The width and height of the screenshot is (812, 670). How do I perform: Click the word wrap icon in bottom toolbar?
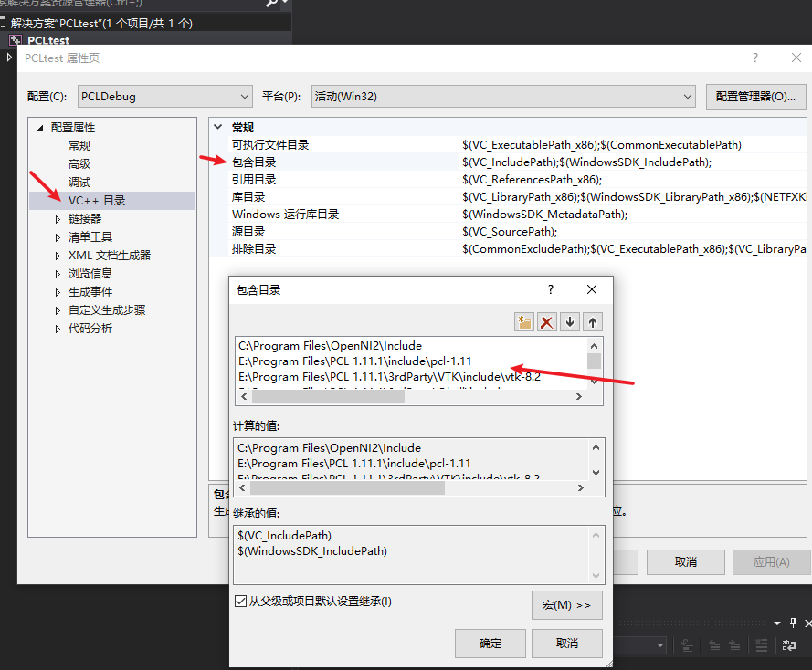click(787, 645)
